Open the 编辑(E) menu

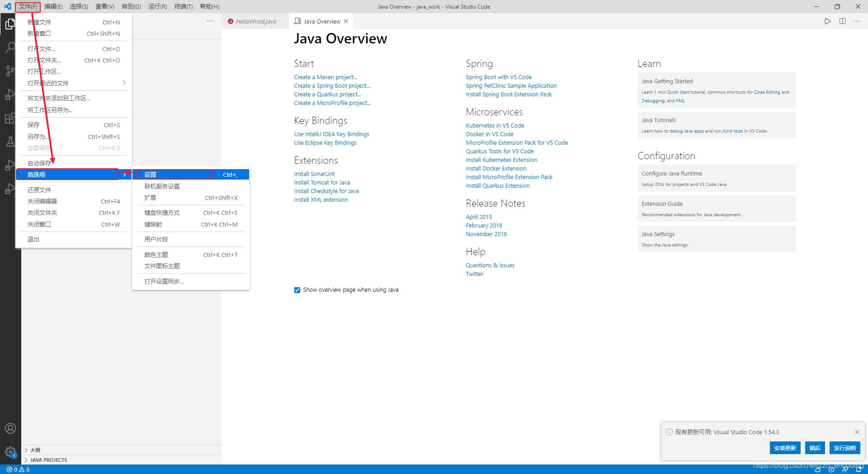point(53,6)
